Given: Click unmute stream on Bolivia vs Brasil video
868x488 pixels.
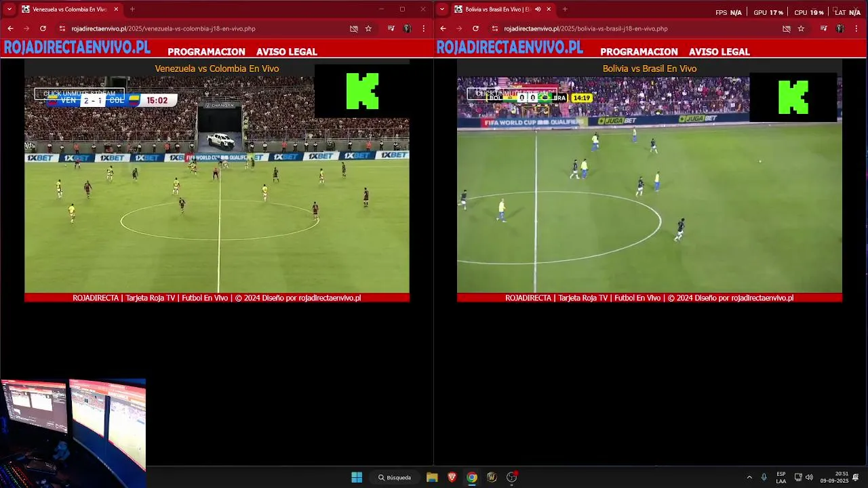Looking at the screenshot, I should click(x=512, y=94).
